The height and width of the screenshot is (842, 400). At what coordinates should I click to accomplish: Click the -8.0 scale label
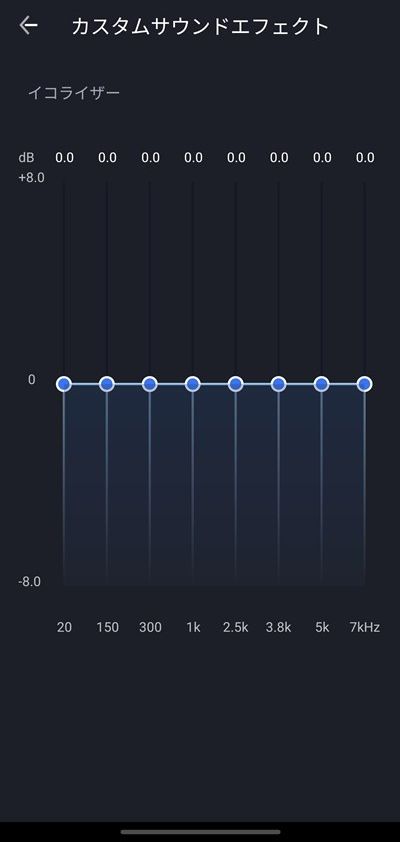tap(30, 582)
